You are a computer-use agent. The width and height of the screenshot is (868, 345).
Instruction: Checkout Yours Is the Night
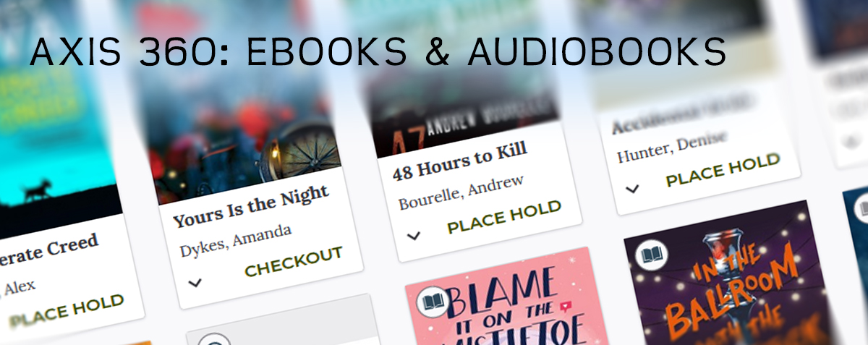293,262
